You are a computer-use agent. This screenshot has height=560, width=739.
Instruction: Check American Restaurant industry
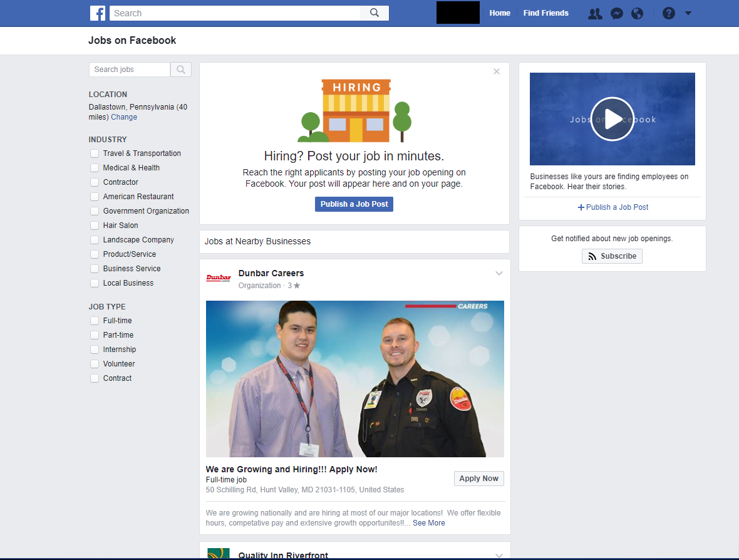click(x=95, y=197)
